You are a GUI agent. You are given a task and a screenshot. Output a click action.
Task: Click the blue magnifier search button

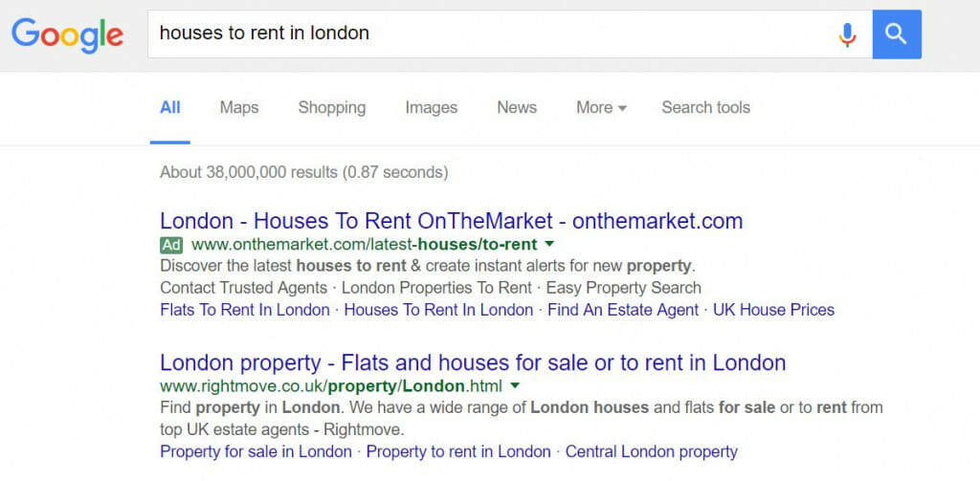[897, 34]
